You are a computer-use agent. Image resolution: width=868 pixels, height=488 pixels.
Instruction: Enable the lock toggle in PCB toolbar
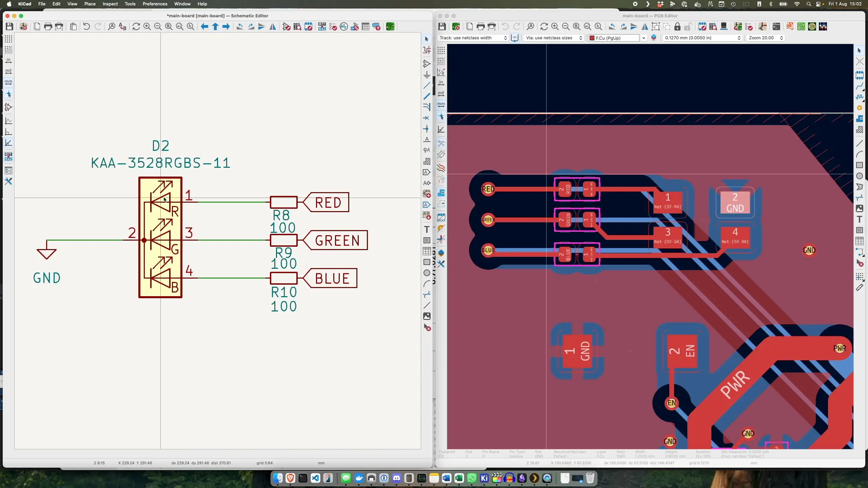coord(677,27)
